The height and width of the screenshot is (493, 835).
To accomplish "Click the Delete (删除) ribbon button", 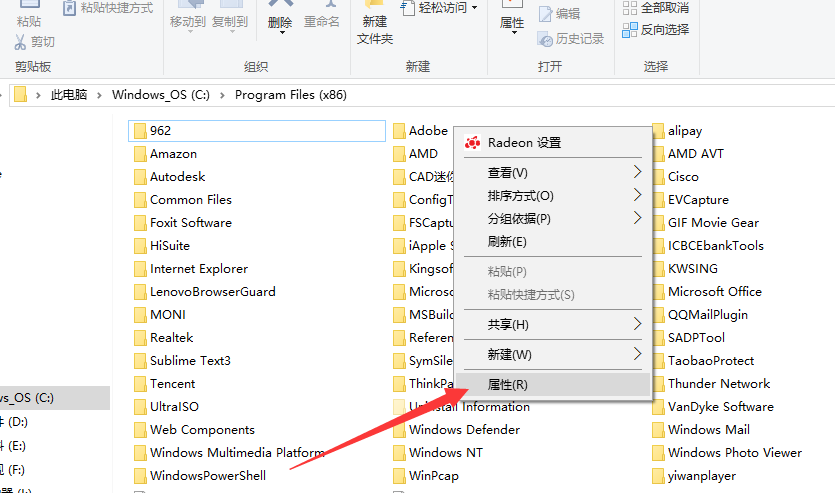I will tap(280, 19).
